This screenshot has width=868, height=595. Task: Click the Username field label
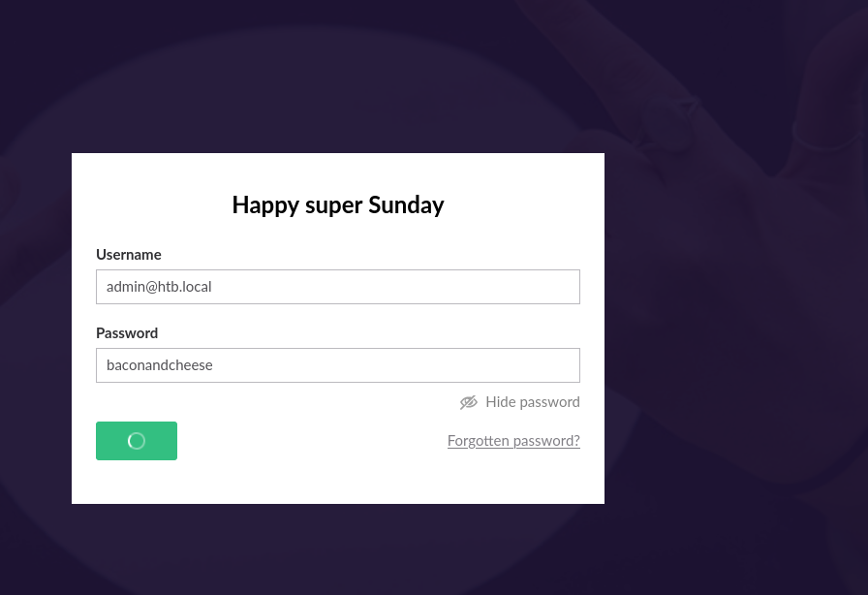click(x=129, y=255)
